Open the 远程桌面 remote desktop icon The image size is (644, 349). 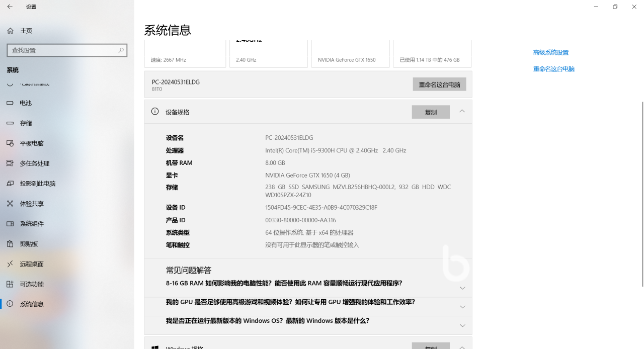[10, 264]
